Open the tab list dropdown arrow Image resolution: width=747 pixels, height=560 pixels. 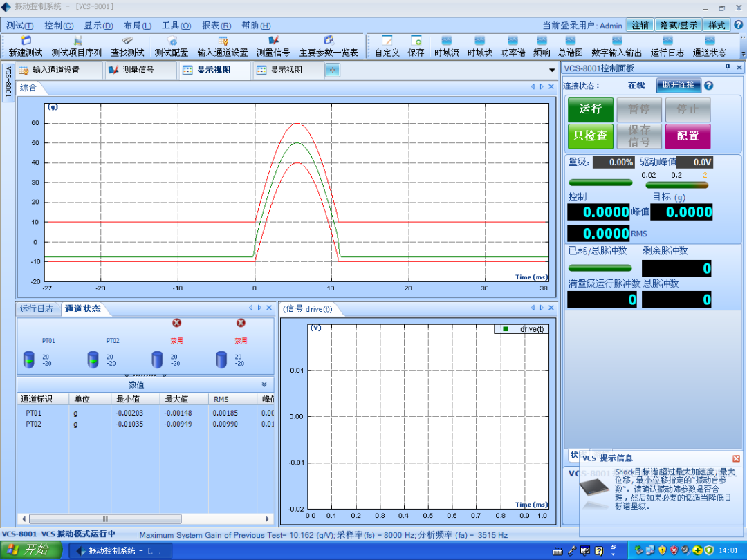click(x=552, y=71)
